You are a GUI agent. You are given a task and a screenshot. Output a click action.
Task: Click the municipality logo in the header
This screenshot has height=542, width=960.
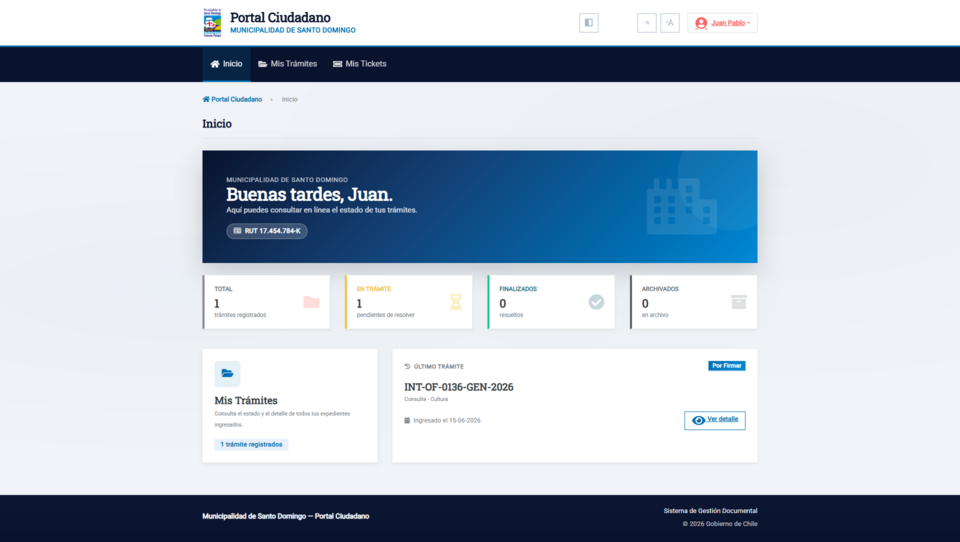coord(212,23)
